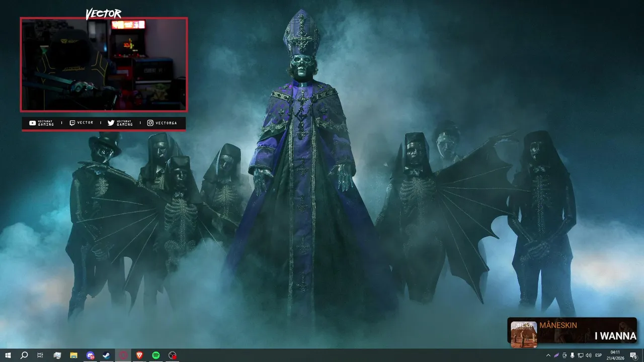Open the purple chat app with 9+ badge
This screenshot has width=644, height=362.
tap(90, 355)
